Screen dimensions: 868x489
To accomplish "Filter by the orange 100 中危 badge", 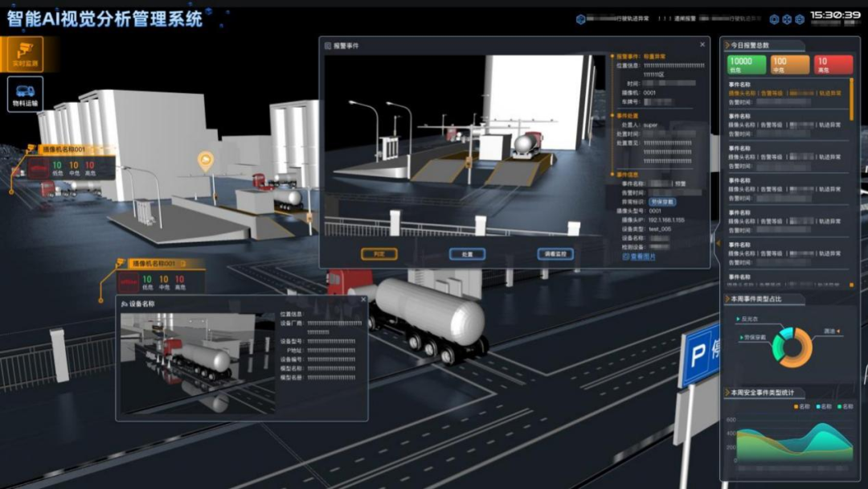I will (x=790, y=65).
